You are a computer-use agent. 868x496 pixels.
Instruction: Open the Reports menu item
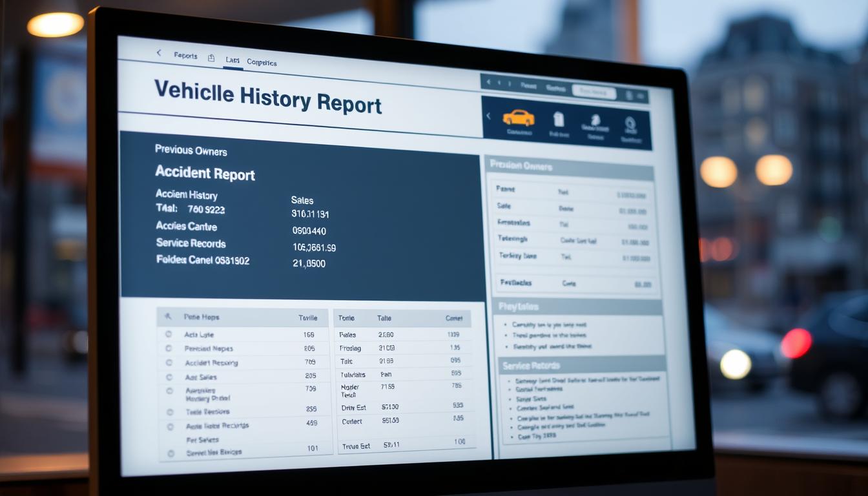click(x=186, y=56)
